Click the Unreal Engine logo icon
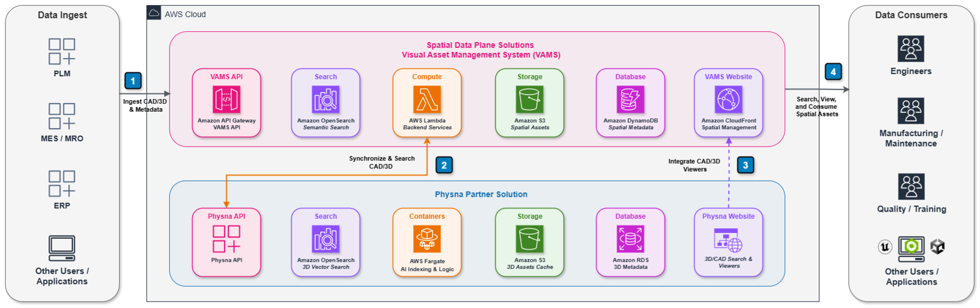 [x=885, y=247]
